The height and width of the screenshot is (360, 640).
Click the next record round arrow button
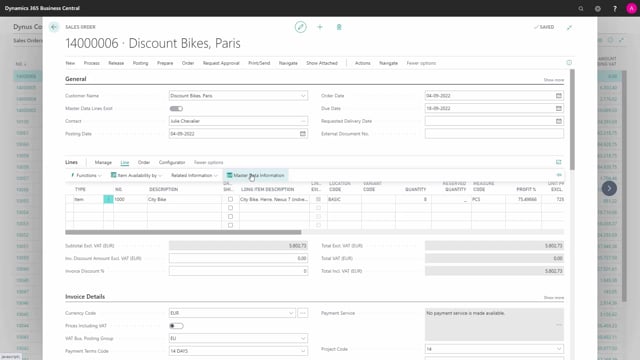pos(609,188)
